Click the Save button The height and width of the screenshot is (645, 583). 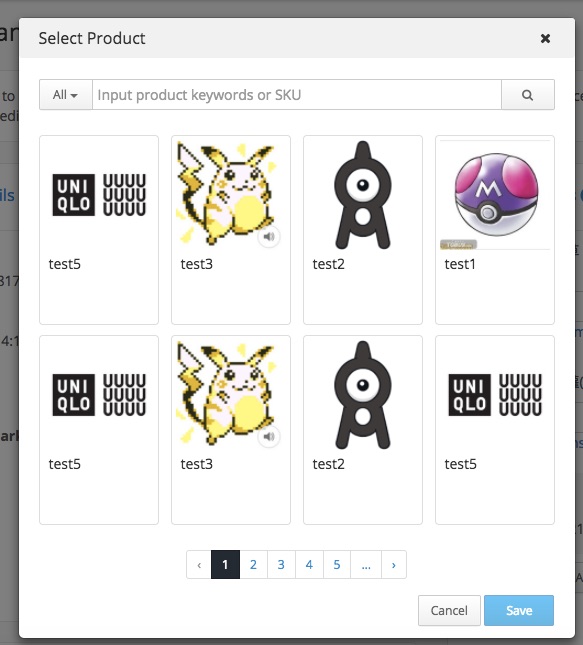(519, 610)
